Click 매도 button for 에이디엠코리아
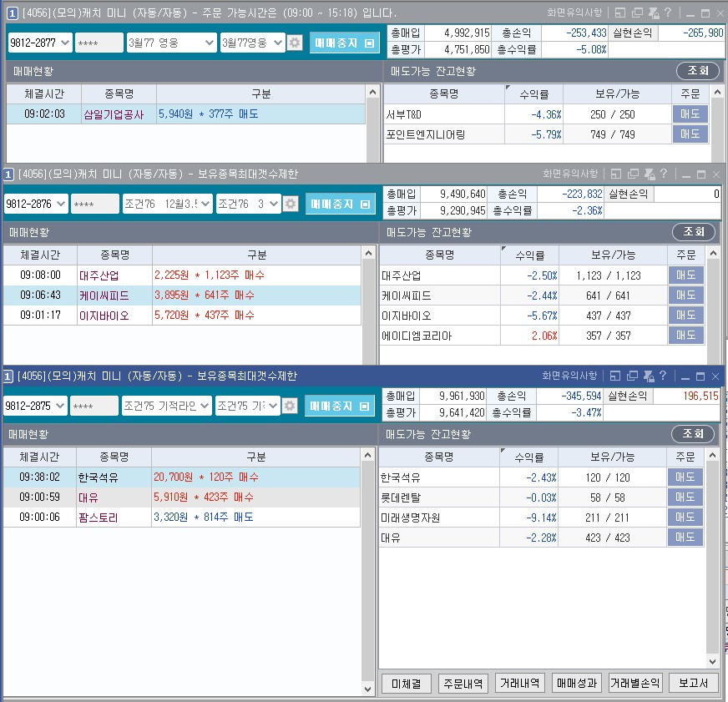This screenshot has height=702, width=728. [686, 336]
